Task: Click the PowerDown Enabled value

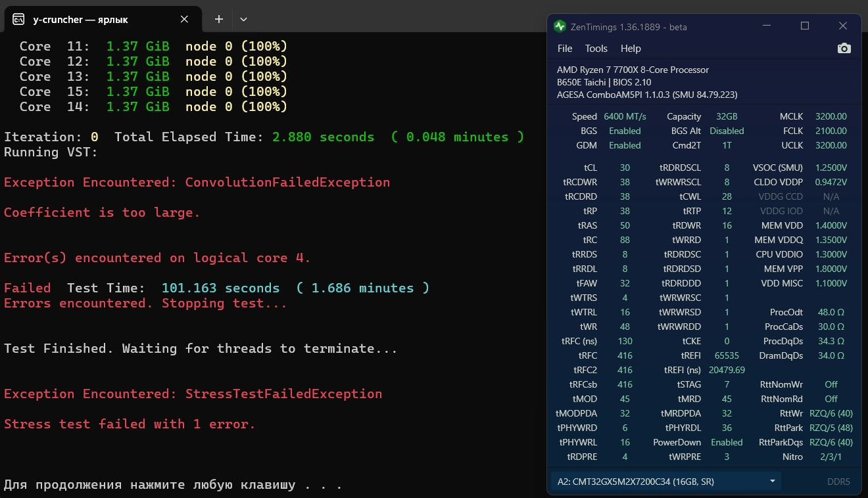Action: (x=727, y=442)
